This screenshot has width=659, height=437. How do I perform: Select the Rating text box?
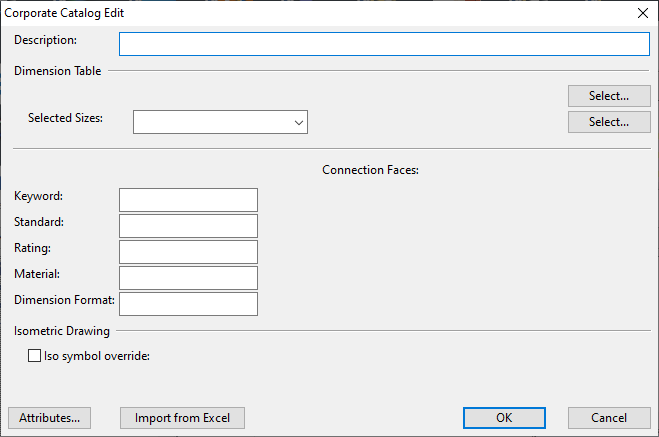click(x=188, y=252)
